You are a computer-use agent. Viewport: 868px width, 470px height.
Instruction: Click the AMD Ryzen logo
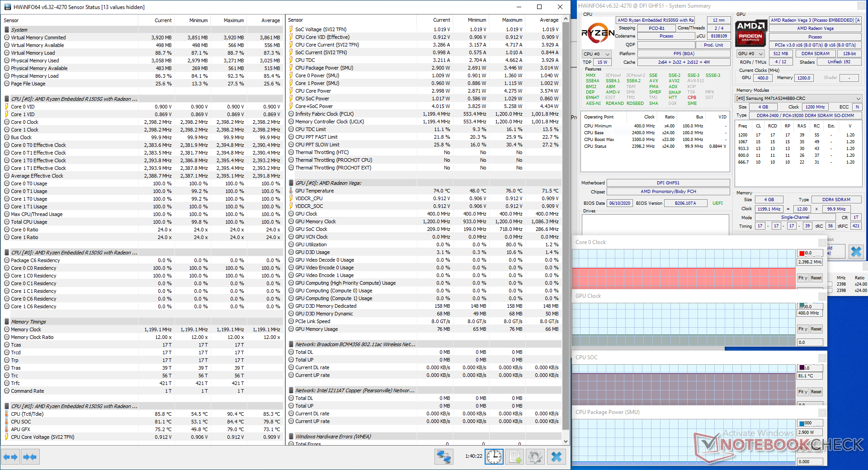(598, 33)
